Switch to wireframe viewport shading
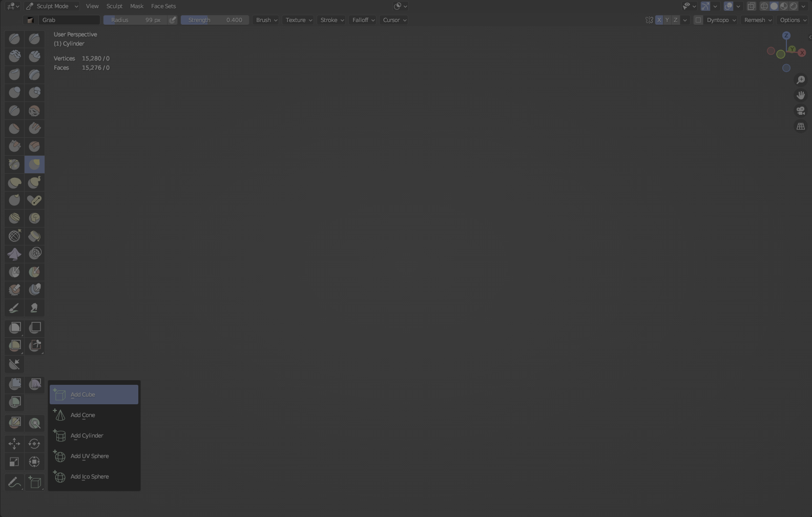Screen dimensions: 812x517 pyautogui.click(x=764, y=6)
